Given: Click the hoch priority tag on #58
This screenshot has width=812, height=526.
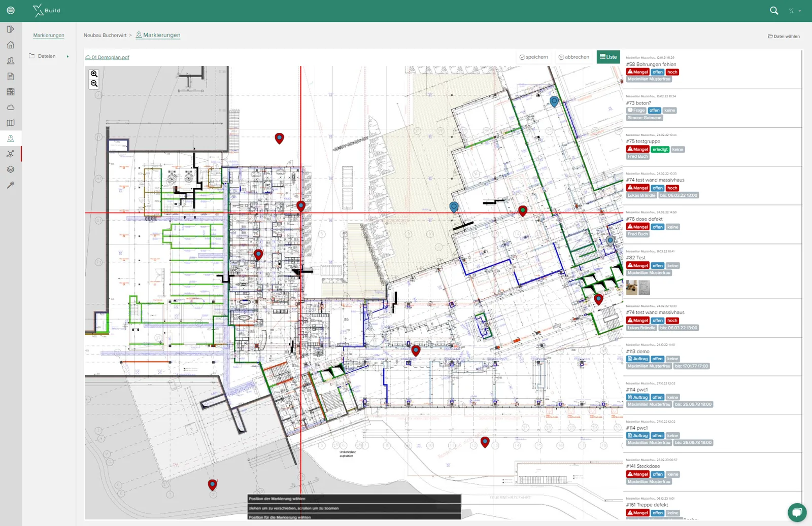Looking at the screenshot, I should [672, 72].
